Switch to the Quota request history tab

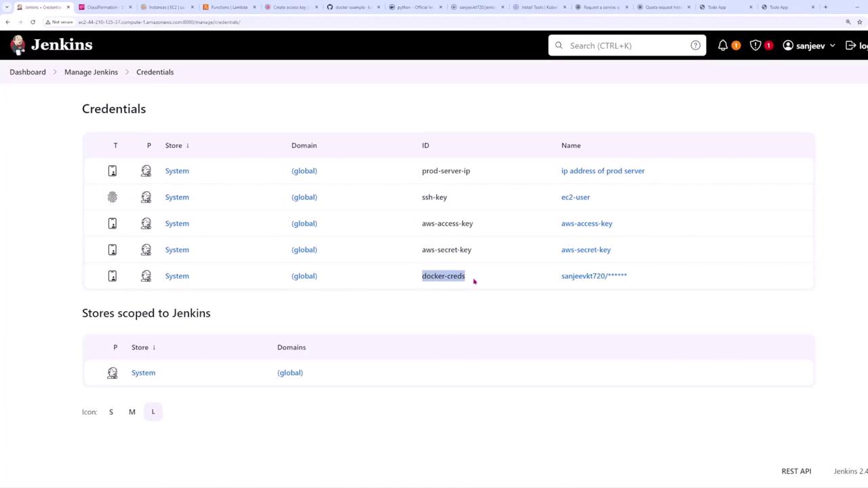tap(664, 7)
